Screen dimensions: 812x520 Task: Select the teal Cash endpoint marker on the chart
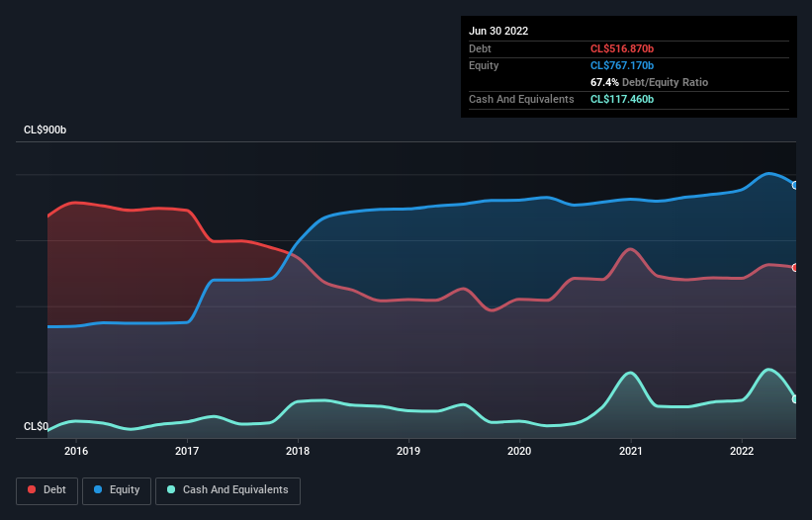(x=795, y=399)
